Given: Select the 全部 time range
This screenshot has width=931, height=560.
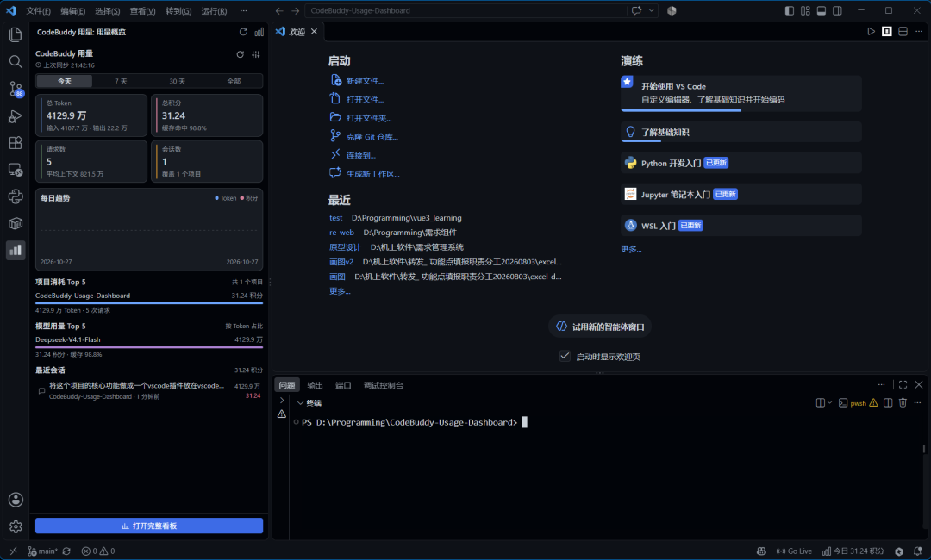Looking at the screenshot, I should click(x=234, y=81).
